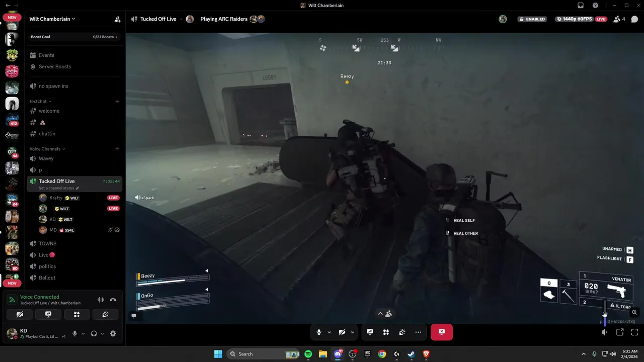
Task: Open output device arrow next to headphones
Action: pyautogui.click(x=102, y=333)
